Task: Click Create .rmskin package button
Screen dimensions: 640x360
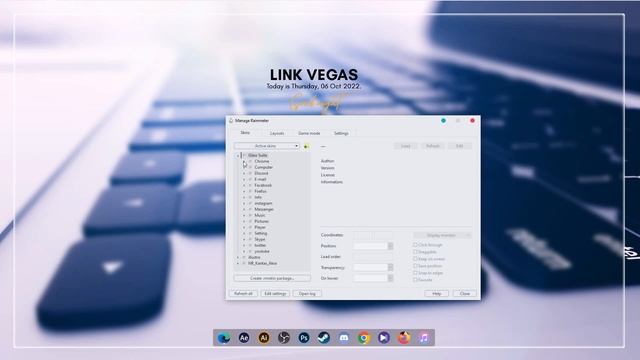Action: pos(272,278)
